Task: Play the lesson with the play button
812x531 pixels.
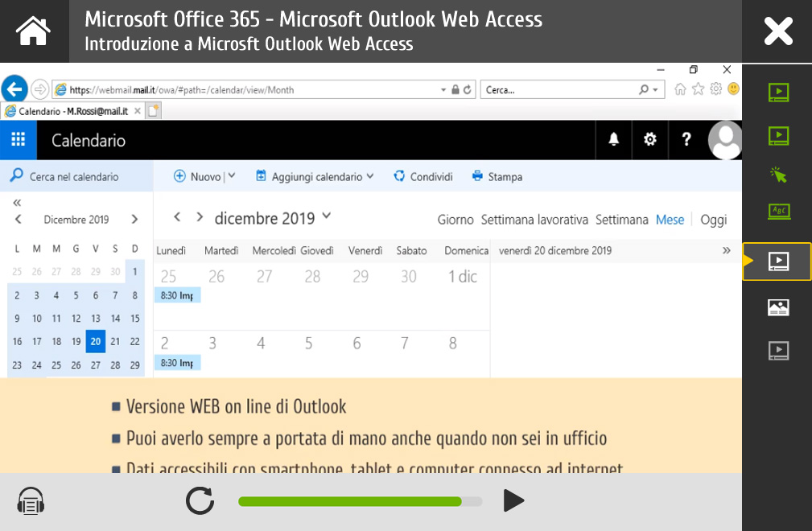Action: (x=513, y=500)
